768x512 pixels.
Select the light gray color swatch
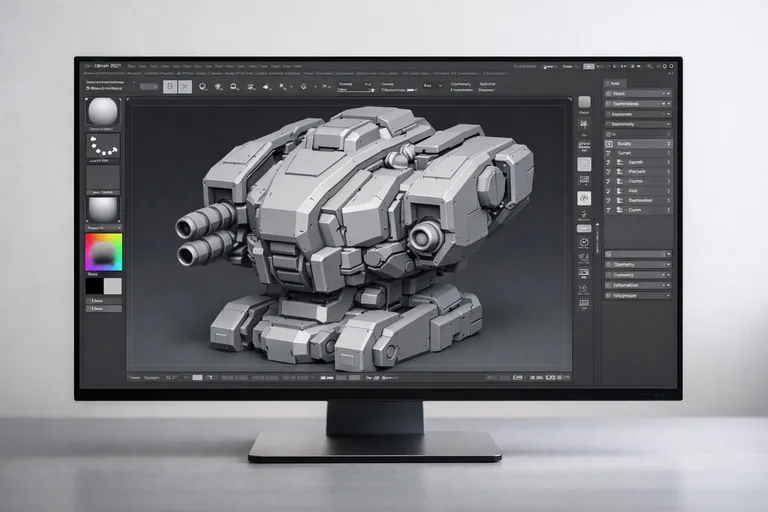coord(112,285)
